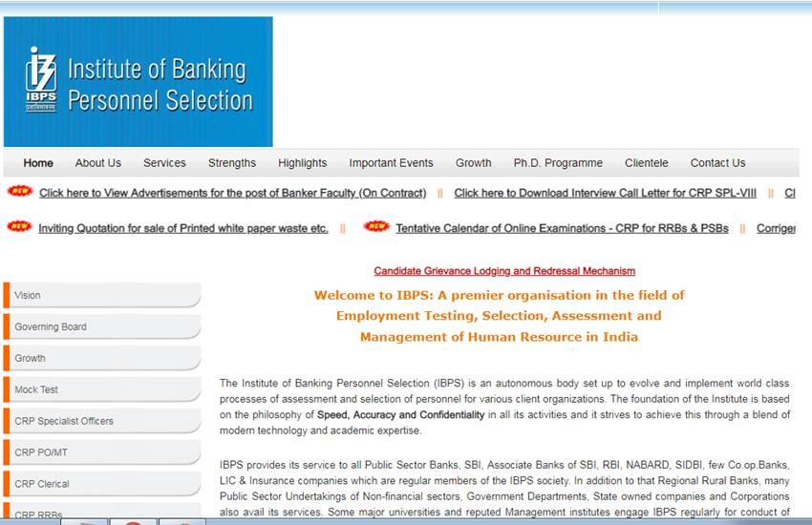812x525 pixels.
Task: Open Candidate Grievance Lodging and Redressal Mechanism
Action: 504,271
